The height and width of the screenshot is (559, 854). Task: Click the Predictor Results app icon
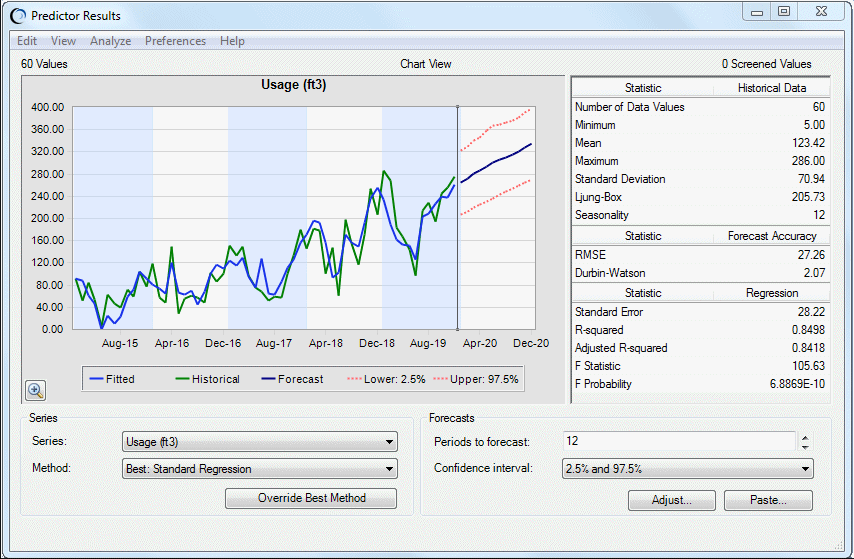(18, 16)
